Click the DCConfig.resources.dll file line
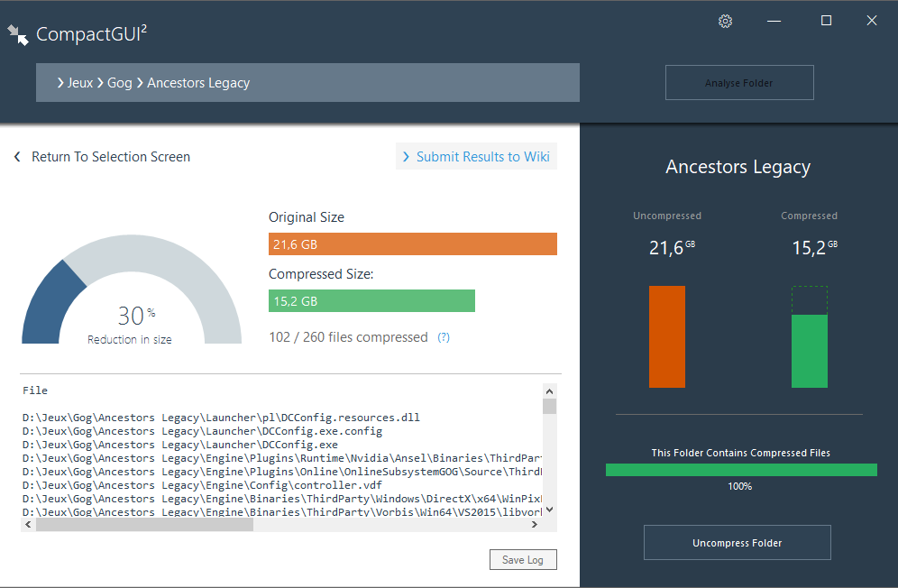The image size is (898, 588). [221, 418]
